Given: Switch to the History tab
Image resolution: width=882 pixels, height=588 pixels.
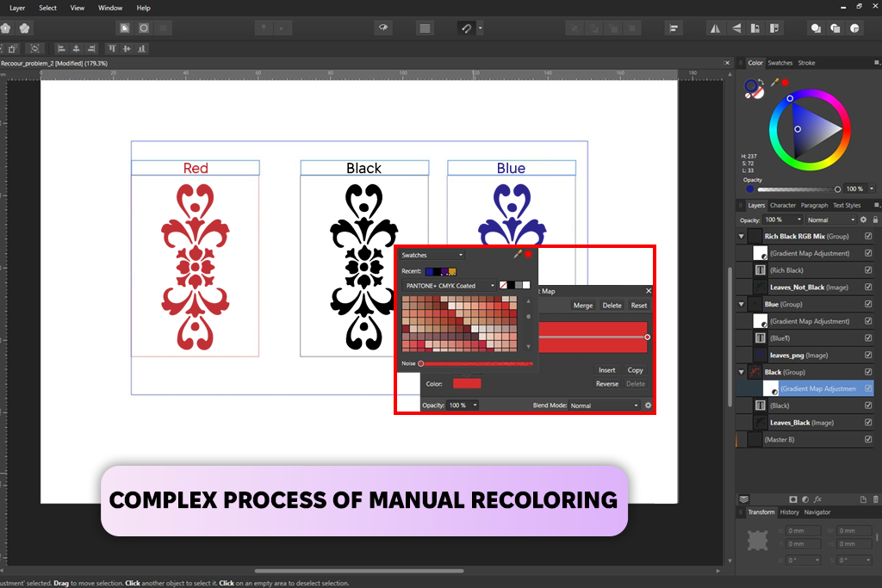Looking at the screenshot, I should tap(789, 512).
